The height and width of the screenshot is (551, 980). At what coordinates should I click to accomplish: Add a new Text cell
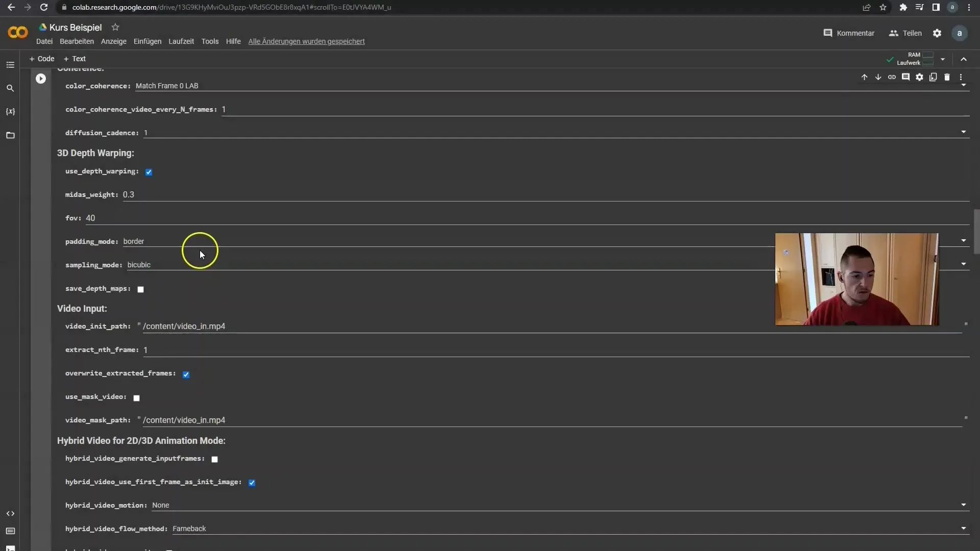[x=75, y=59]
